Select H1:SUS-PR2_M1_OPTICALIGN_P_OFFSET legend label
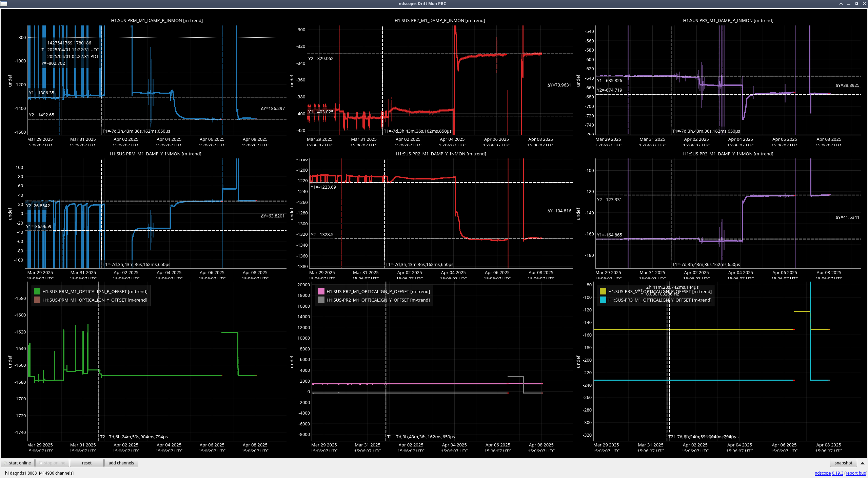The width and height of the screenshot is (868, 478). 378,291
